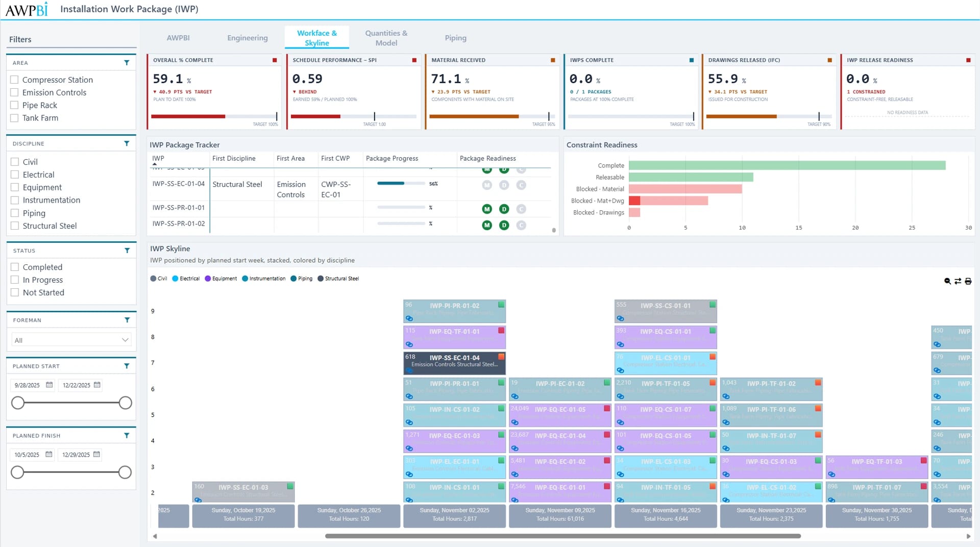
Task: Click the C readiness badge for IWP-SS-PR-01-01
Action: [521, 209]
